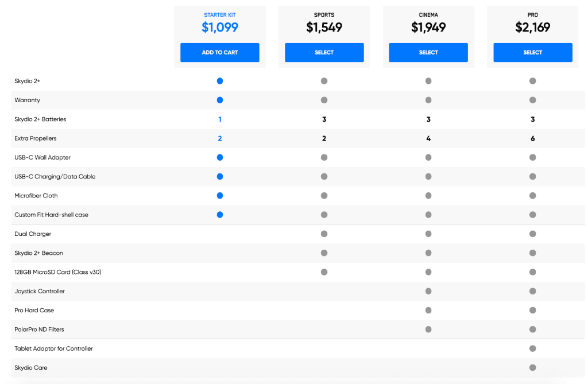This screenshot has height=384, width=588.
Task: Toggle the Joystick Controller dot in Cinema column
Action: pyautogui.click(x=428, y=291)
